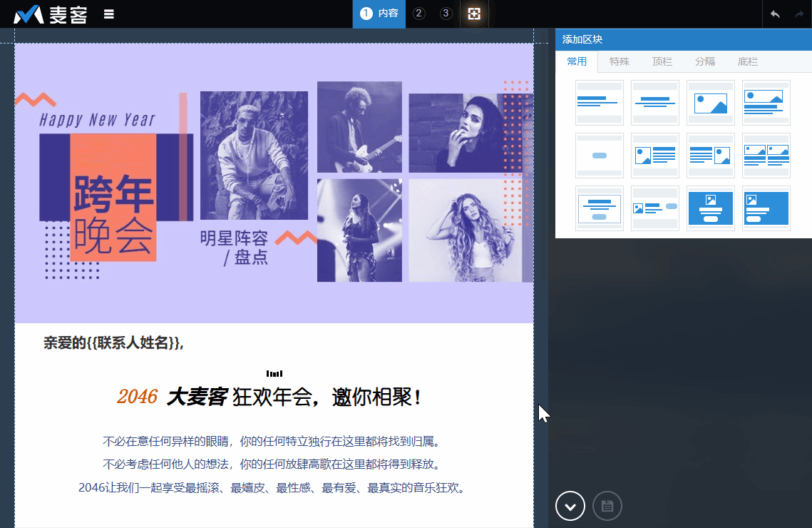Image resolution: width=812 pixels, height=528 pixels.
Task: Add the image-above-text block
Action: tap(766, 103)
